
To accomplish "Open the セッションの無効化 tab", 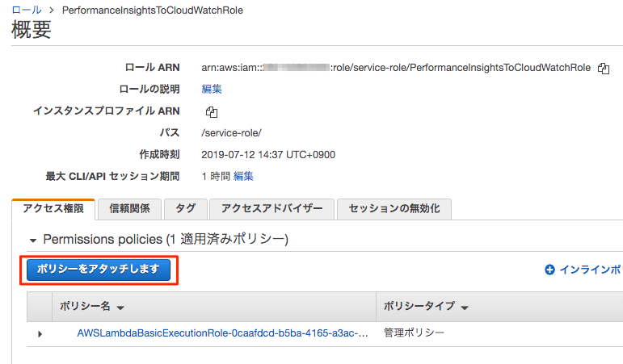I will coord(394,209).
